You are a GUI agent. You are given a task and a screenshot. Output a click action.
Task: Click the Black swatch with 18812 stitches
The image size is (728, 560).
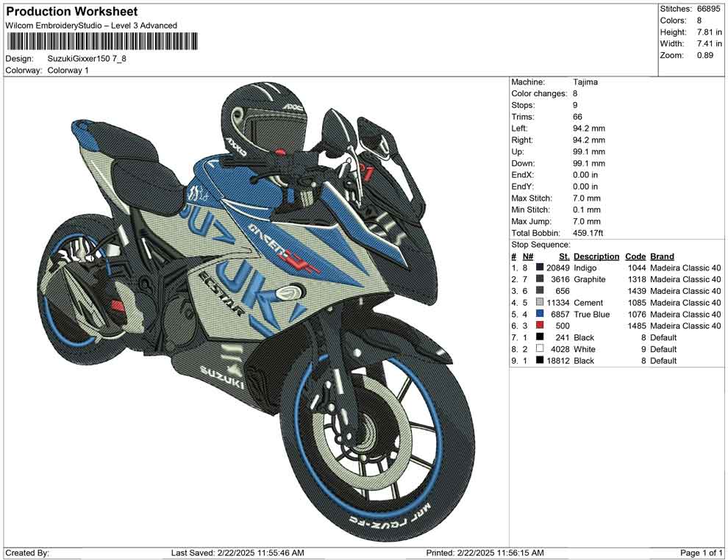coord(540,360)
